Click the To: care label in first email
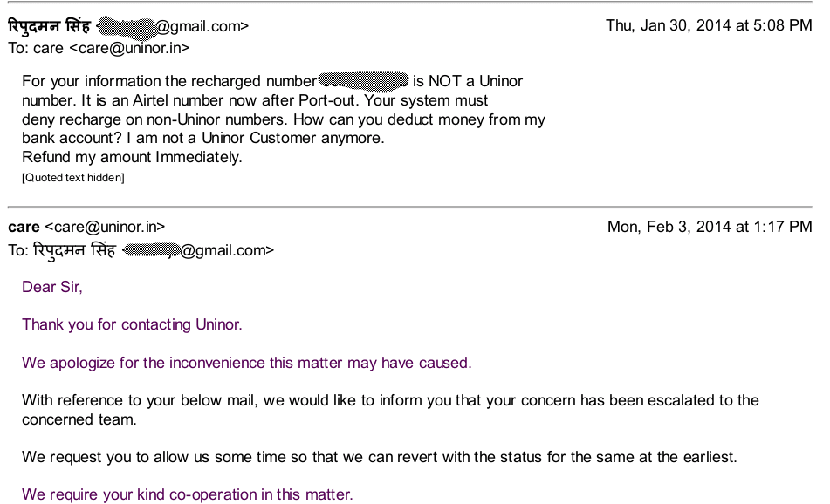Image resolution: width=830 pixels, height=504 pixels. [x=36, y=48]
